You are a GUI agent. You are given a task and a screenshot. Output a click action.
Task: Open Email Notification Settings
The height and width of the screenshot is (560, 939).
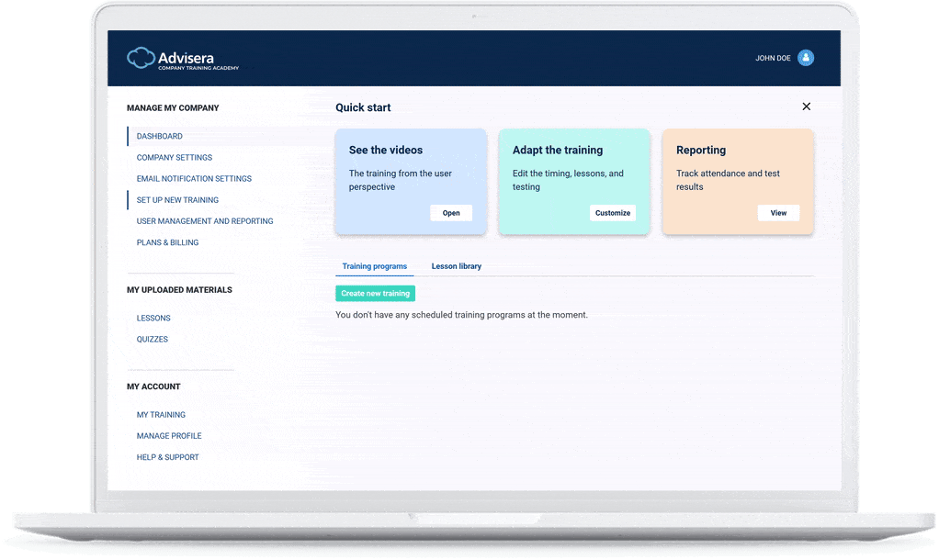(x=194, y=179)
